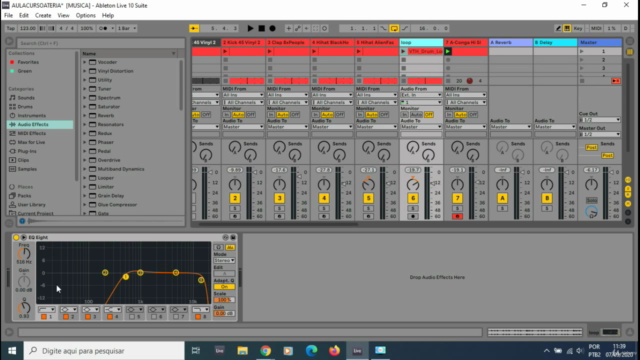Image resolution: width=640 pixels, height=360 pixels.
Task: Open Audio To dropdown on track 2
Action: click(243, 127)
